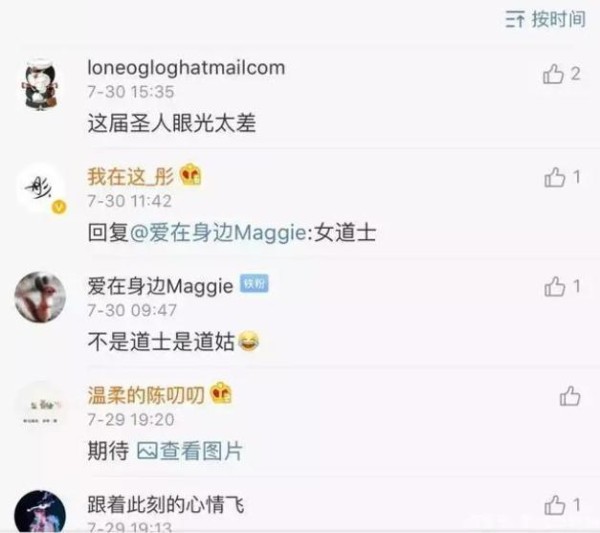Click the 铁粉 badge beside 爱在身边Maggie
This screenshot has height=533, width=600.
pyautogui.click(x=254, y=284)
